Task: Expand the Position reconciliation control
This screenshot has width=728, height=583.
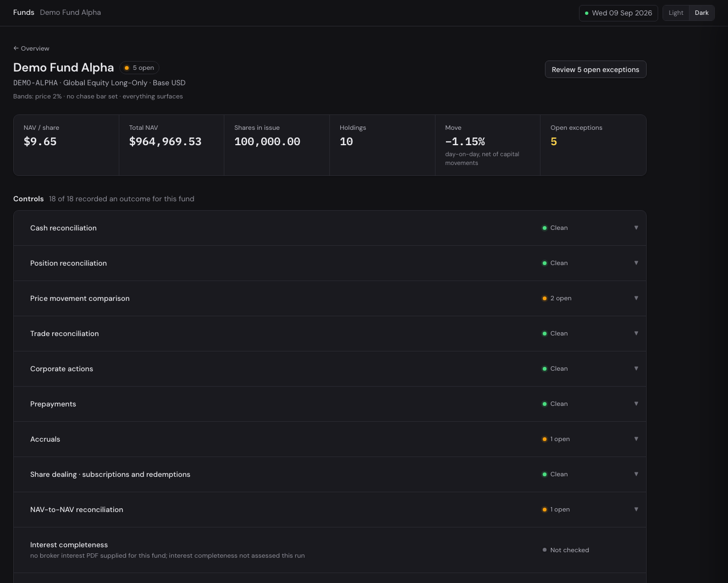Action: [636, 263]
